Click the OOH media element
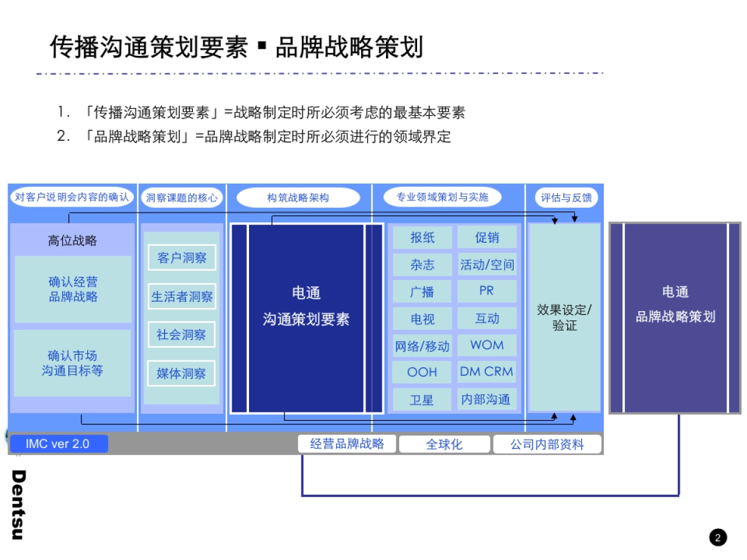This screenshot has height=560, width=747. [x=423, y=372]
